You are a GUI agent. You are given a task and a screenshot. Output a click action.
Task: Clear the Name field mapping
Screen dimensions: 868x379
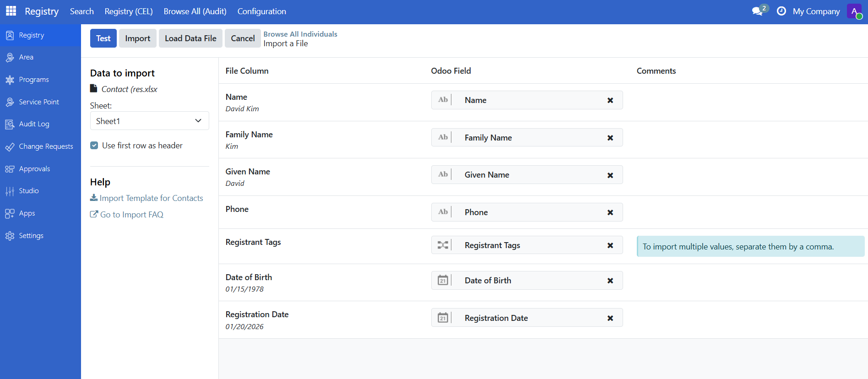pyautogui.click(x=610, y=100)
